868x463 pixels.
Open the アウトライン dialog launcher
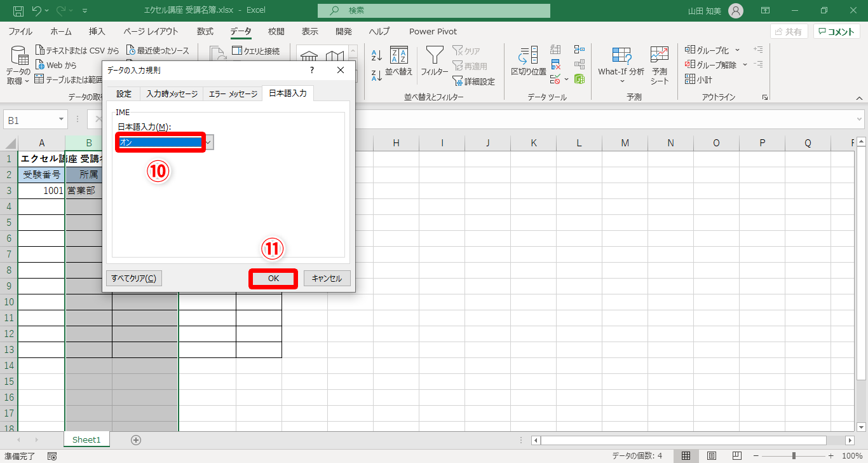(765, 97)
